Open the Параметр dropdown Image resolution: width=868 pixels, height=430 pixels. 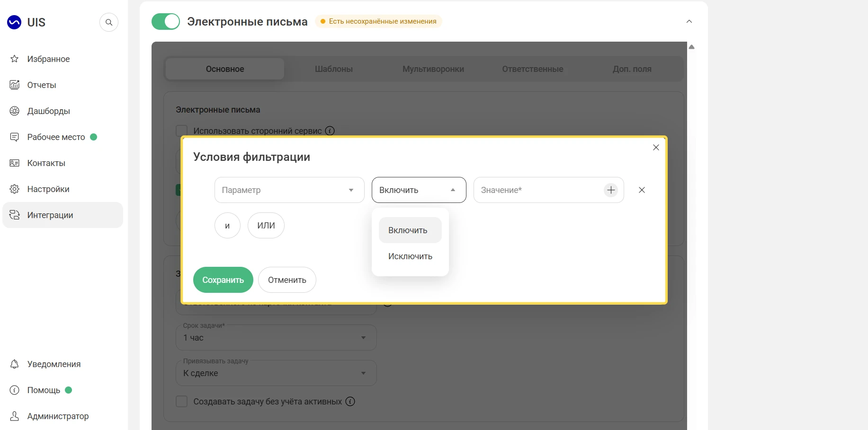click(x=289, y=190)
